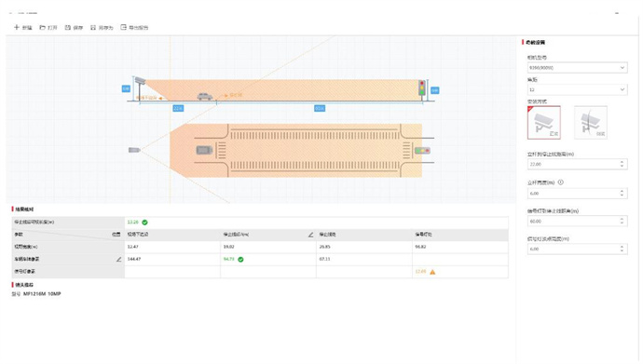Click the New (plus) toolbar icon
643x364 pixels.
(17, 27)
